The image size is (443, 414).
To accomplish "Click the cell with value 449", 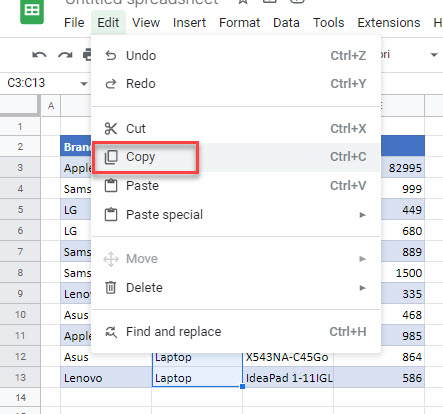I will point(403,209).
